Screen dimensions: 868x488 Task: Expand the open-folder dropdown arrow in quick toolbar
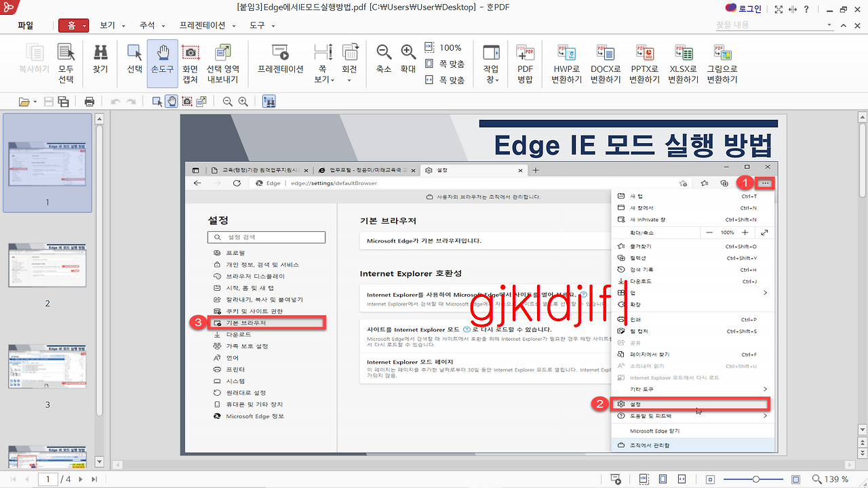click(35, 102)
